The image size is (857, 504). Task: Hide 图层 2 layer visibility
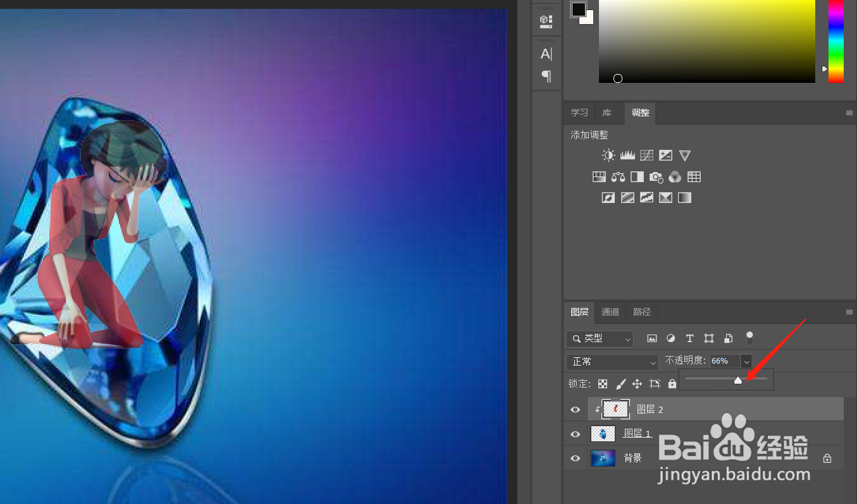pos(575,410)
